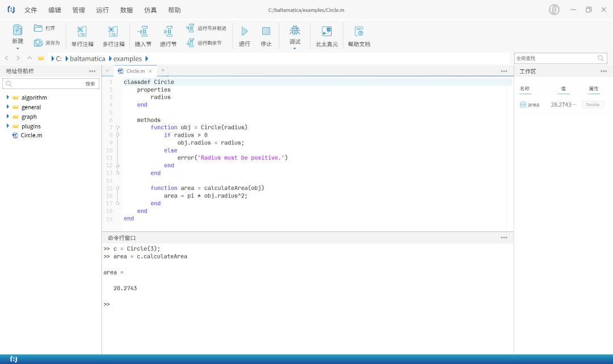This screenshot has height=364, width=613.
Task: Toggle code fold at line 15 function
Action: click(117, 188)
